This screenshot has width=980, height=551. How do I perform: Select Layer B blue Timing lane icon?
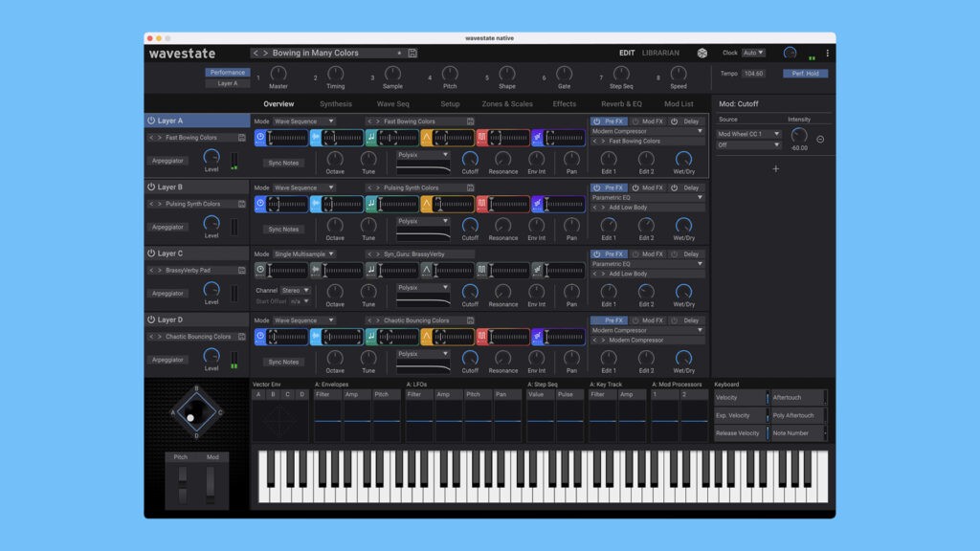(x=260, y=204)
